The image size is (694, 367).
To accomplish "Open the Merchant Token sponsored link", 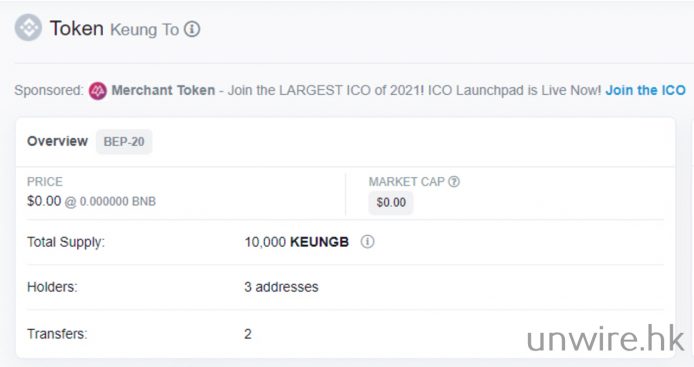I will [163, 90].
